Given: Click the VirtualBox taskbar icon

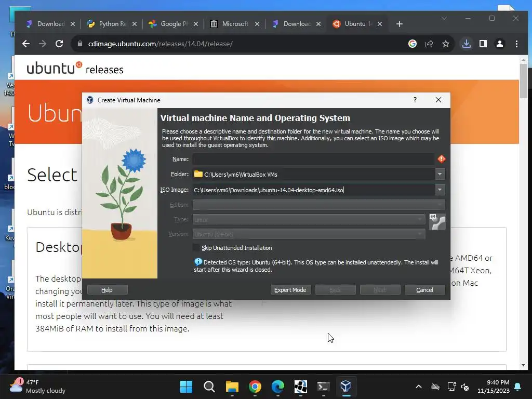Looking at the screenshot, I should coord(345,386).
